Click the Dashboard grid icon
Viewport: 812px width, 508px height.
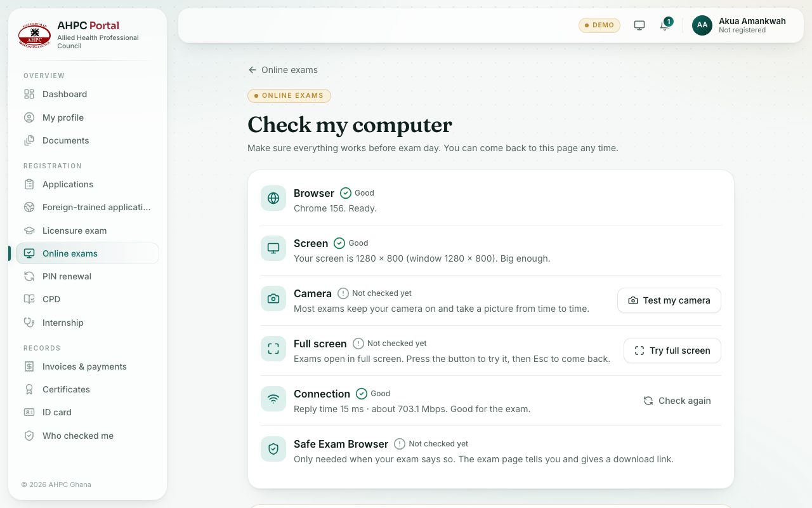click(29, 94)
